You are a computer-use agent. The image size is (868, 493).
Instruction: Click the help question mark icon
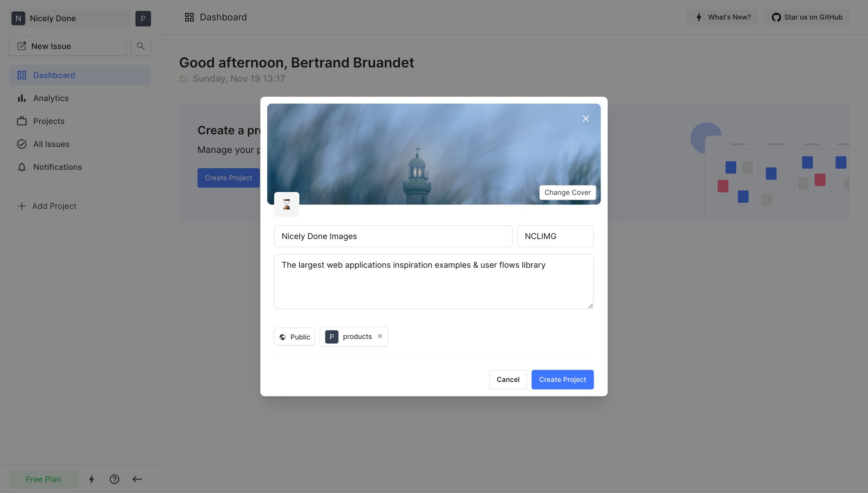click(114, 479)
